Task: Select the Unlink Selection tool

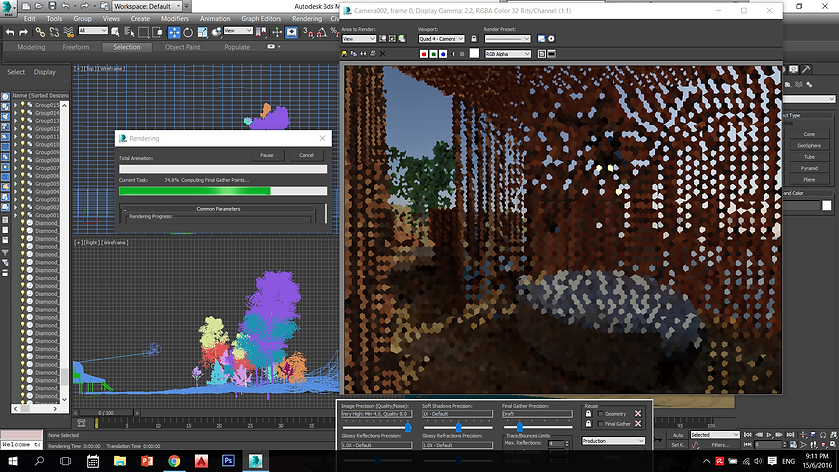Action: tap(54, 32)
